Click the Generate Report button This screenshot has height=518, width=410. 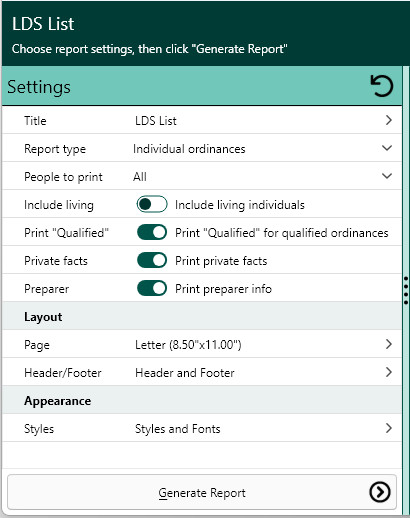202,492
